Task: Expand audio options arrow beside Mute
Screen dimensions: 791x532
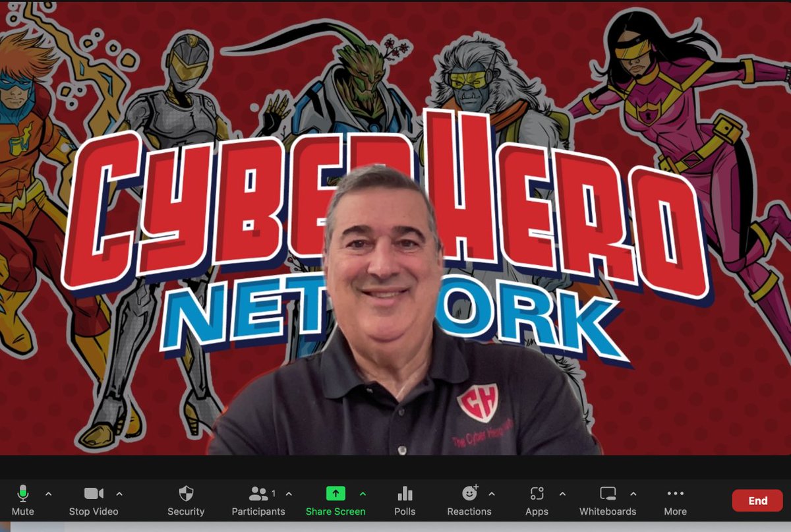Action: click(x=48, y=493)
